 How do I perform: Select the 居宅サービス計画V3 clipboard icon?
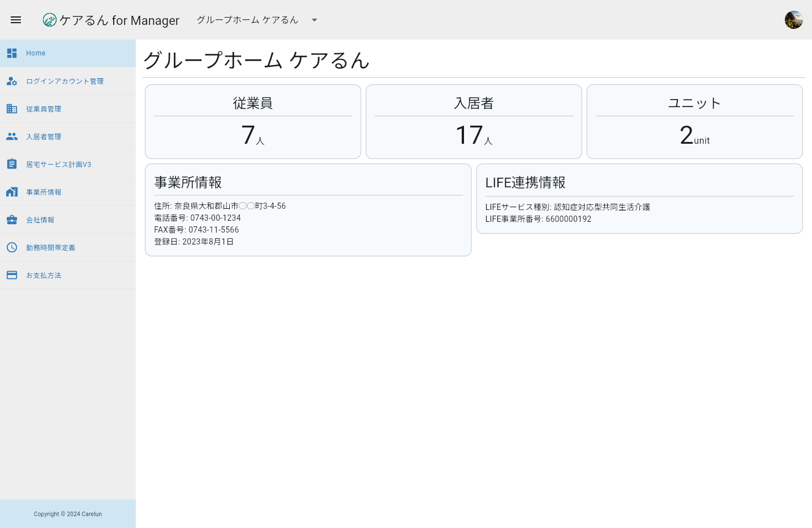12,164
